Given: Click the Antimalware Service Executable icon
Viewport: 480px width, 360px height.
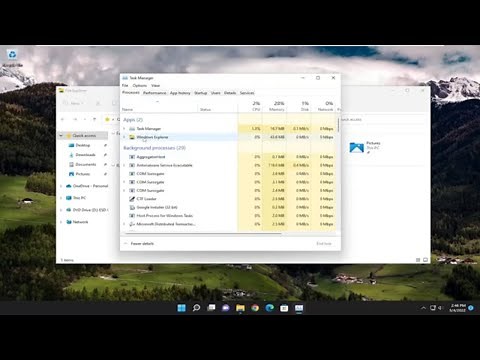Looking at the screenshot, I should pos(132,165).
